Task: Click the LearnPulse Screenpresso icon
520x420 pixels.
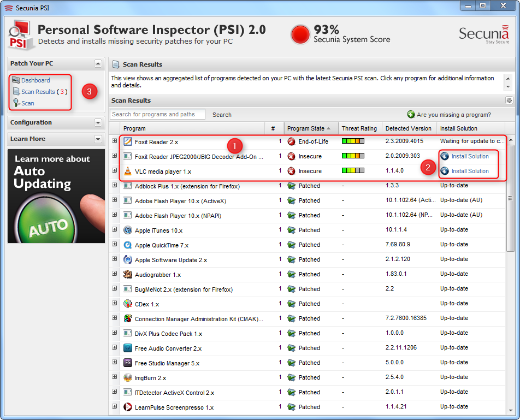Action: (128, 407)
